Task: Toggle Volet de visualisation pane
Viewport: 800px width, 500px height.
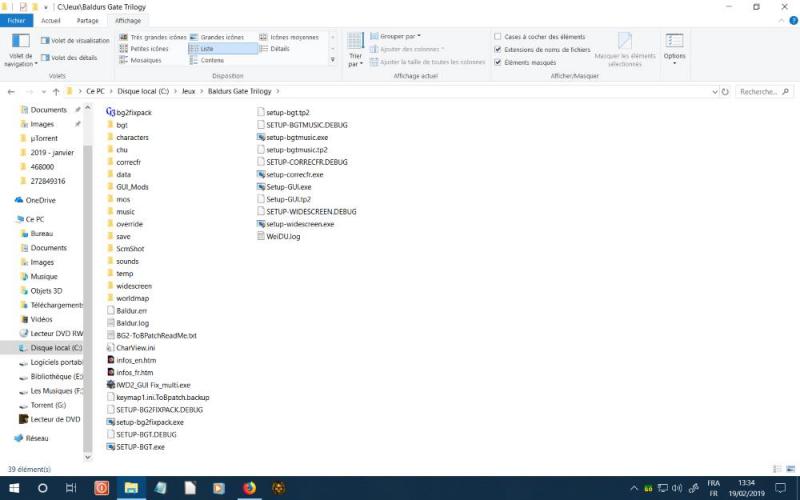Action: [75, 40]
